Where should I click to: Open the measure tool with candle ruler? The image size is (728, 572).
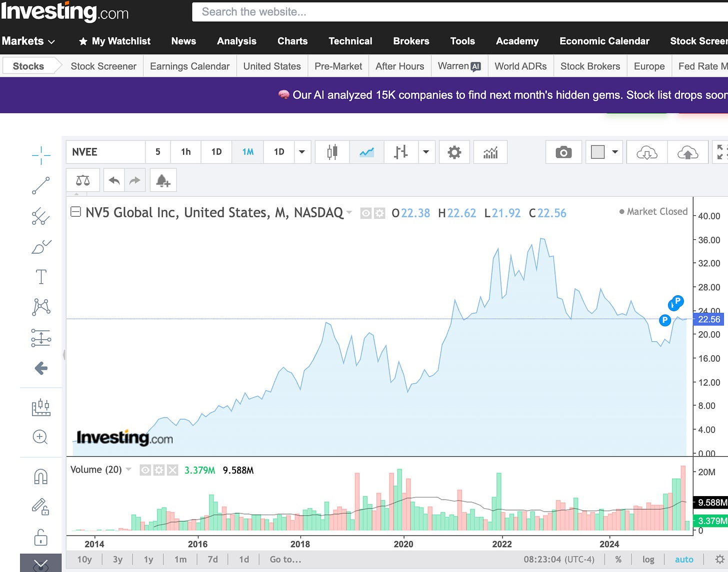tap(41, 407)
